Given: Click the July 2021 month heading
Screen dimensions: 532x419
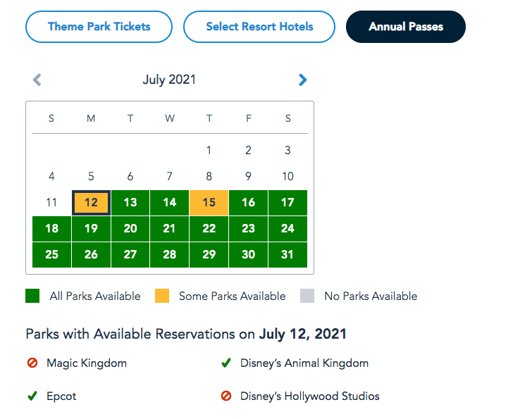Looking at the screenshot, I should click(x=169, y=80).
